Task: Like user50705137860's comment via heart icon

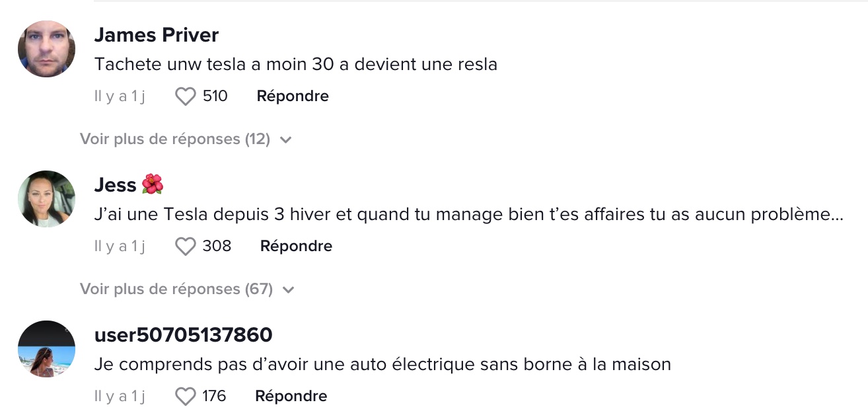Action: pyautogui.click(x=186, y=397)
